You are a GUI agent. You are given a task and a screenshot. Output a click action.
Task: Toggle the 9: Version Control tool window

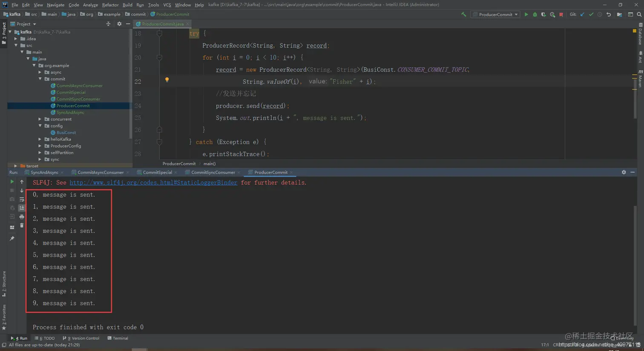click(81, 338)
